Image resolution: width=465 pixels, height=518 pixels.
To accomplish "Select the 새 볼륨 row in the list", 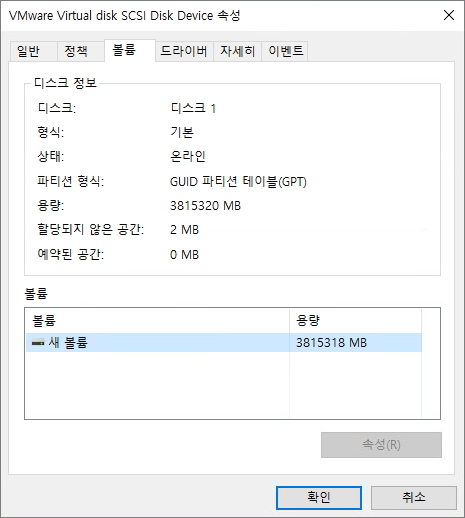I will coord(224,343).
